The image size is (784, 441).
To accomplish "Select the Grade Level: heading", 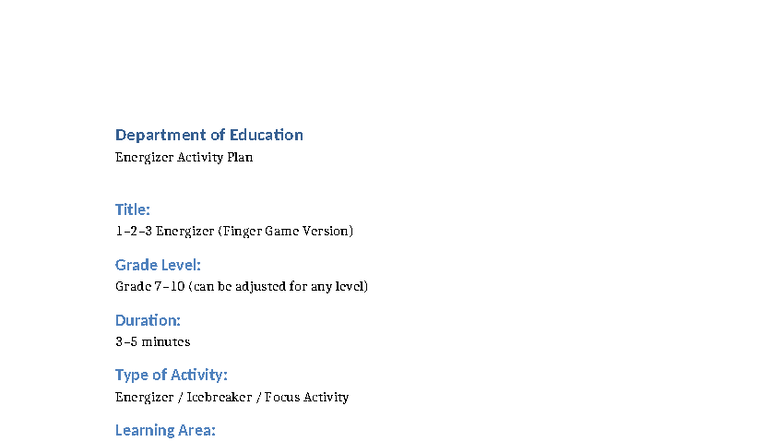I will tap(158, 265).
